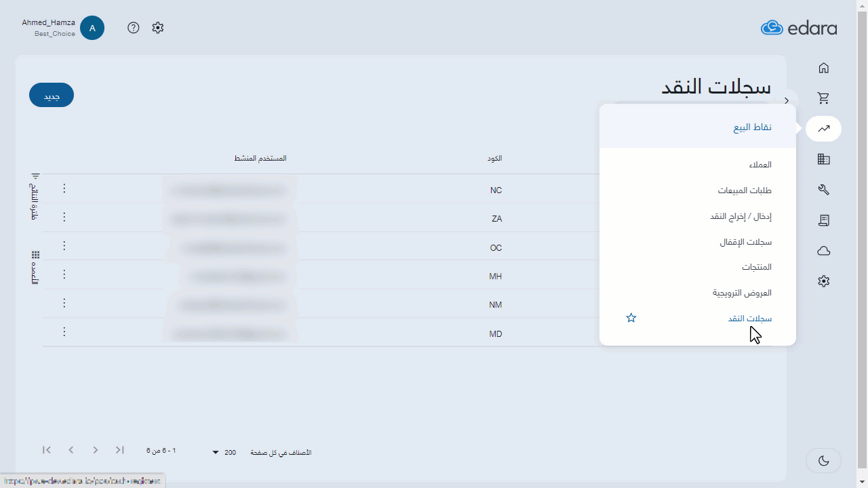Select the sales trend sidebar icon
Screen dimensions: 868x488
tap(823, 129)
